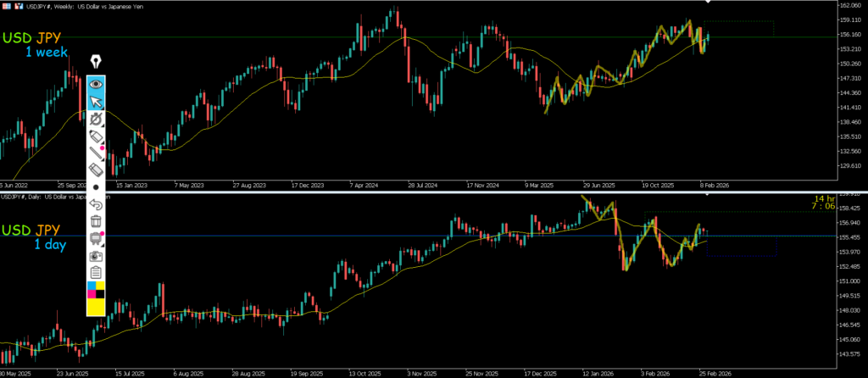Select the arrow cursor tool
This screenshot has height=378, width=868.
click(x=96, y=102)
